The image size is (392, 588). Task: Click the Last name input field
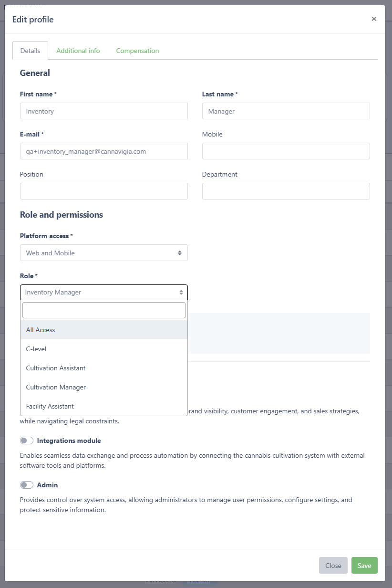286,111
